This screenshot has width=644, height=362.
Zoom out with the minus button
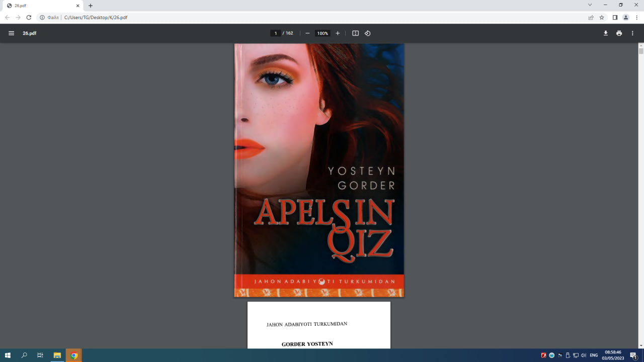click(307, 33)
